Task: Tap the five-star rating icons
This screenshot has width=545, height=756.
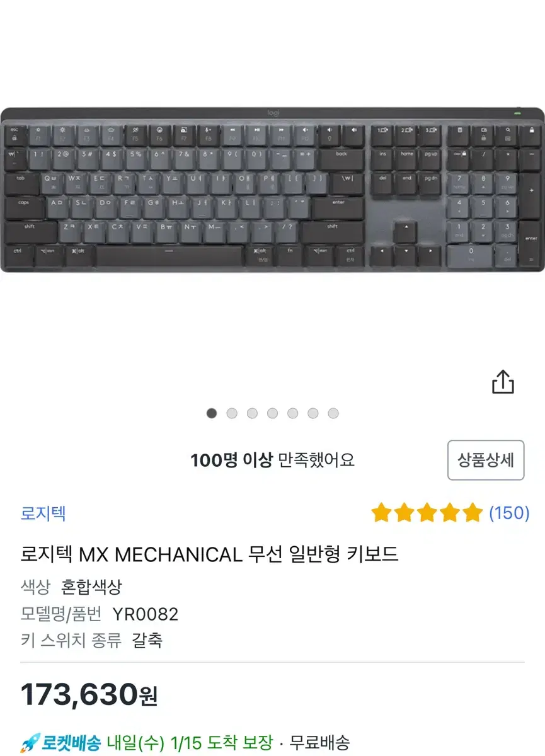Action: 427,513
